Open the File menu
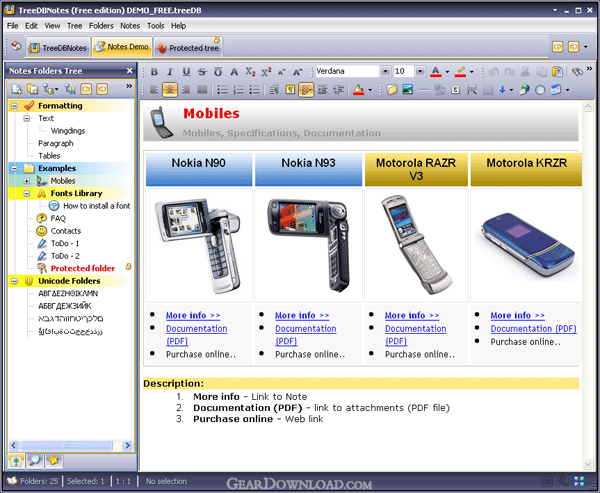This screenshot has height=493, width=600. [x=12, y=26]
